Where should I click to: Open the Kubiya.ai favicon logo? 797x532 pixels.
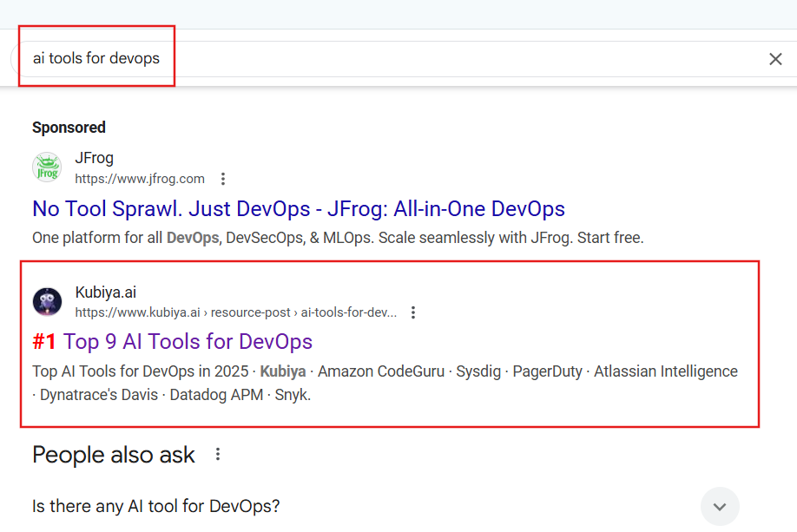[x=47, y=301]
